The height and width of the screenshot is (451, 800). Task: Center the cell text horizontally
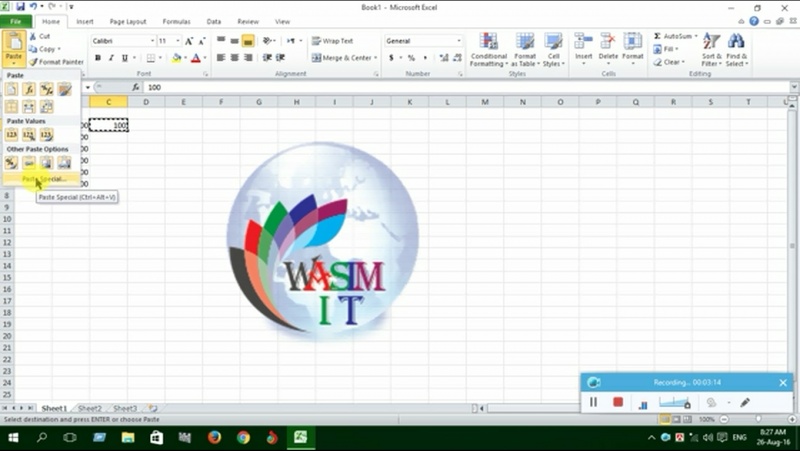tap(234, 58)
